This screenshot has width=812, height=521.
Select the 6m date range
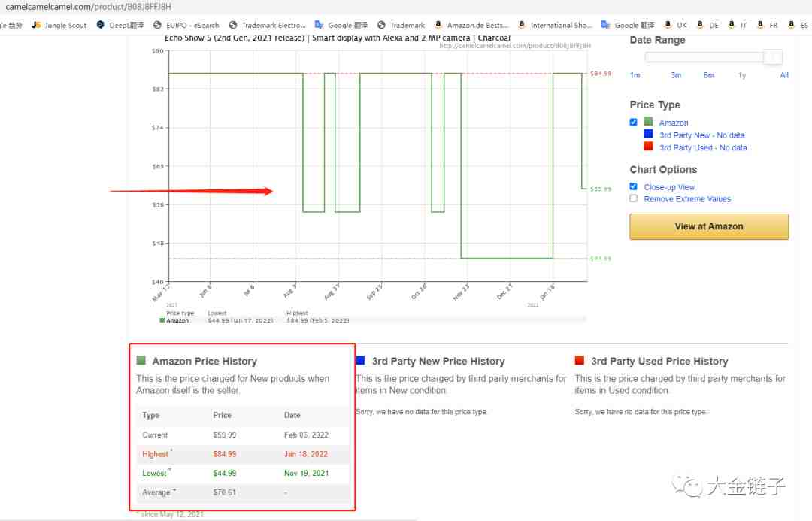pyautogui.click(x=709, y=75)
